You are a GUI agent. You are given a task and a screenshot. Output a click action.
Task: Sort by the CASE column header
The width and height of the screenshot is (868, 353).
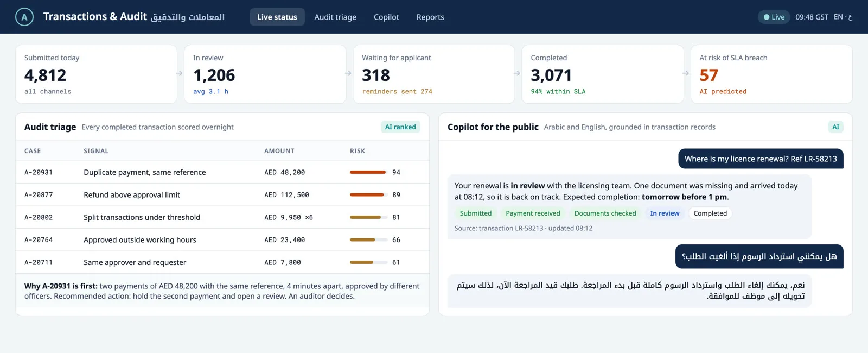(x=33, y=151)
